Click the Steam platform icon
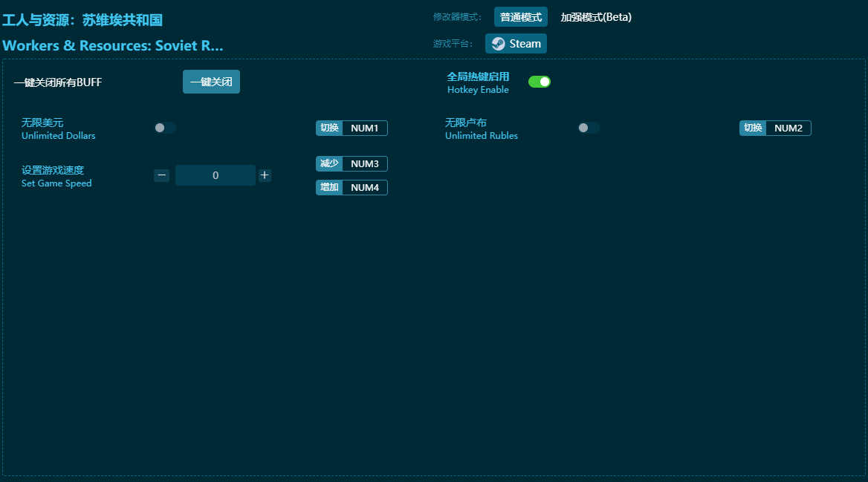This screenshot has width=868, height=482. coord(499,44)
